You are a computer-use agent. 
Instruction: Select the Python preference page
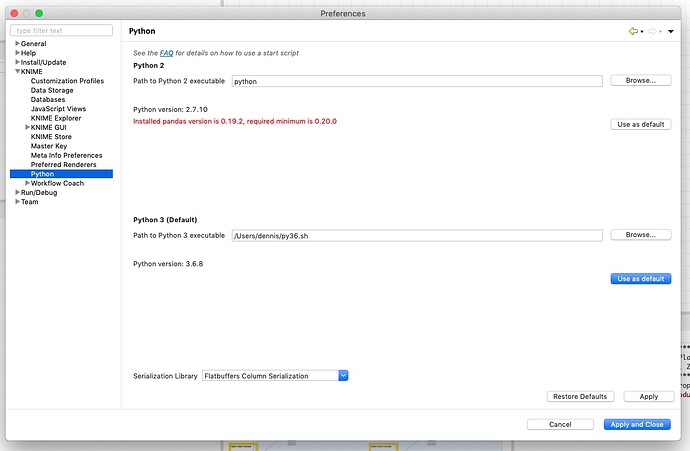[x=61, y=174]
